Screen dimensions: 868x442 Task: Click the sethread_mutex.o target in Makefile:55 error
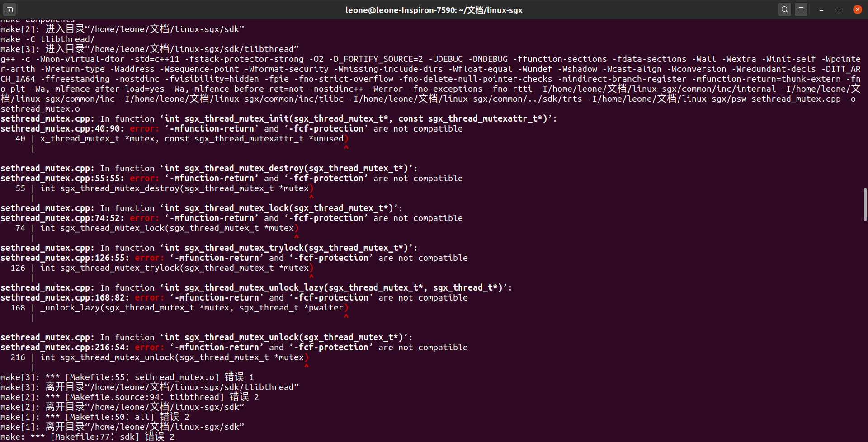176,377
